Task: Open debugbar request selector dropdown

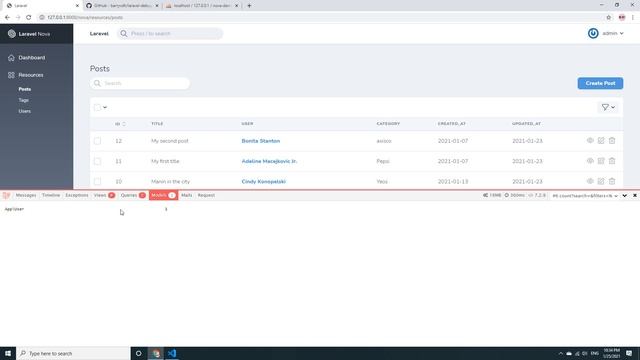Action: point(585,196)
